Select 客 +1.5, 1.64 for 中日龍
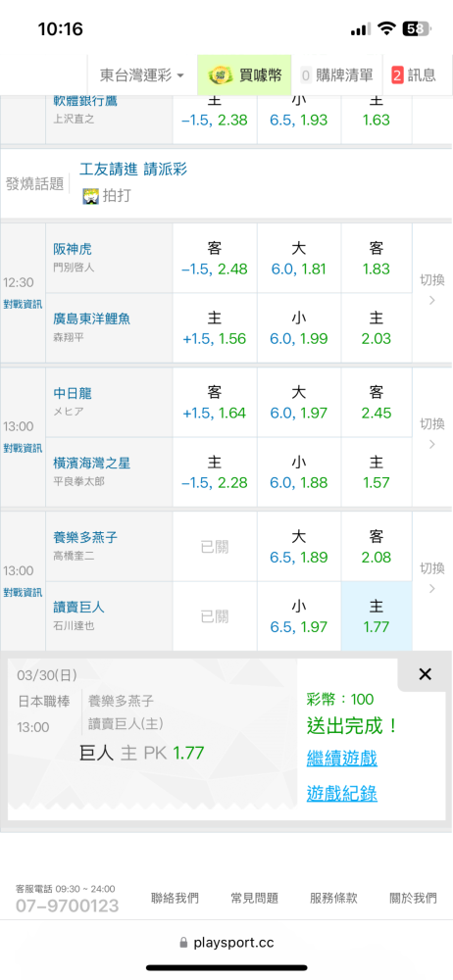Image resolution: width=453 pixels, height=980 pixels. click(215, 403)
